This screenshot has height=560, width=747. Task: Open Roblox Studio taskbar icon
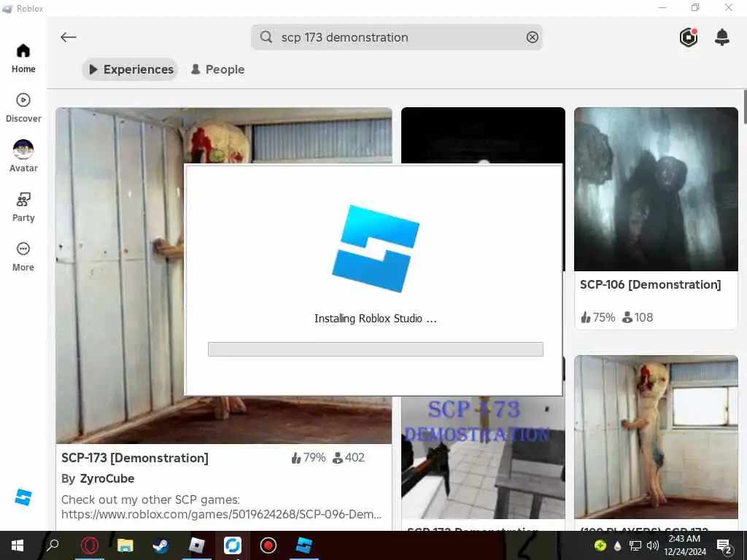click(304, 545)
